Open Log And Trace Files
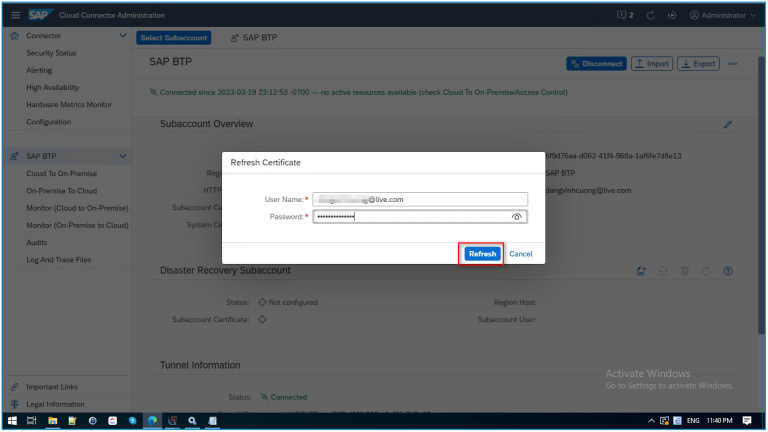 pyautogui.click(x=59, y=260)
